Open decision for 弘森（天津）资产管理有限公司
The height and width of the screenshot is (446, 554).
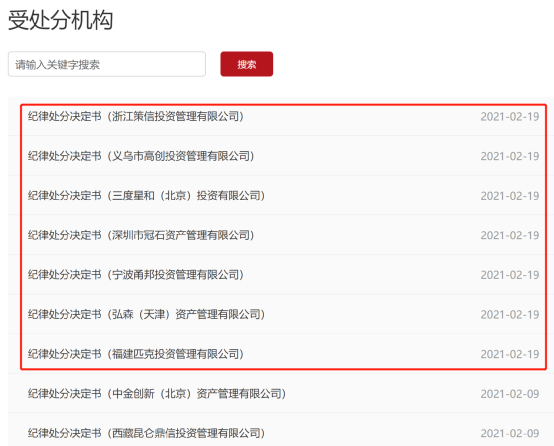pyautogui.click(x=146, y=314)
